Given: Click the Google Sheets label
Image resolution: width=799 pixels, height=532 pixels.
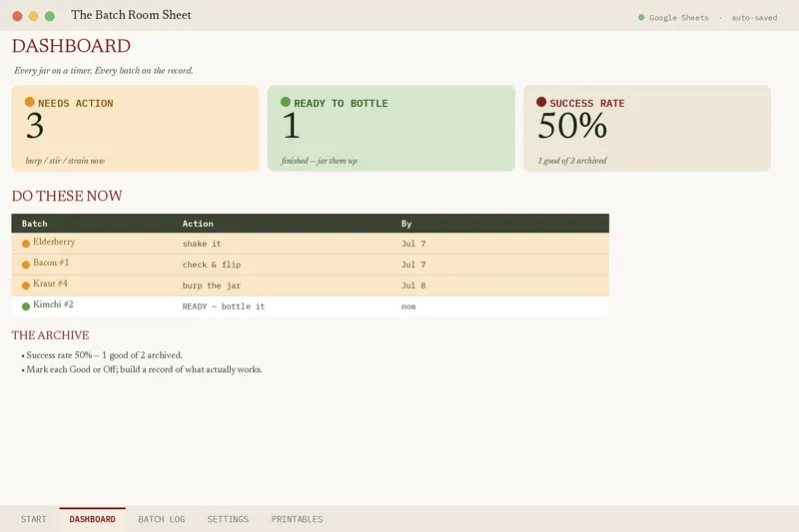Looking at the screenshot, I should [679, 18].
